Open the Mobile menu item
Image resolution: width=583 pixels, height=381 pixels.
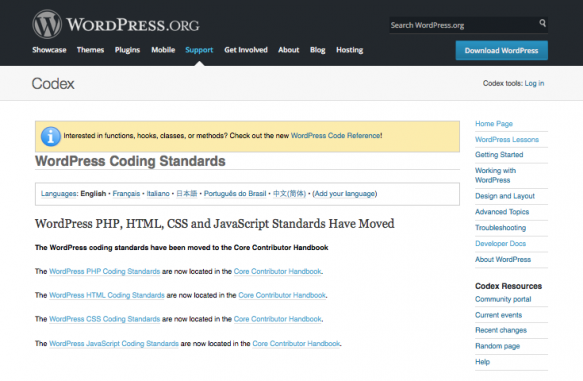coord(163,50)
